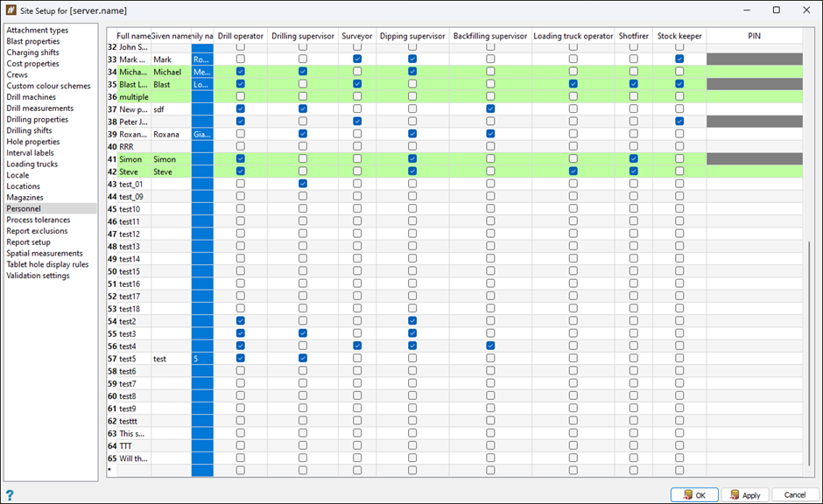Click the Drill operator column header
Viewport: 823px width, 504px height.
241,36
